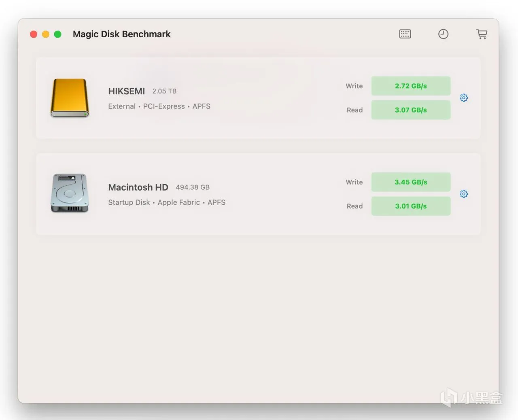Maximize the window with the green button
This screenshot has height=420, width=518.
click(x=58, y=34)
